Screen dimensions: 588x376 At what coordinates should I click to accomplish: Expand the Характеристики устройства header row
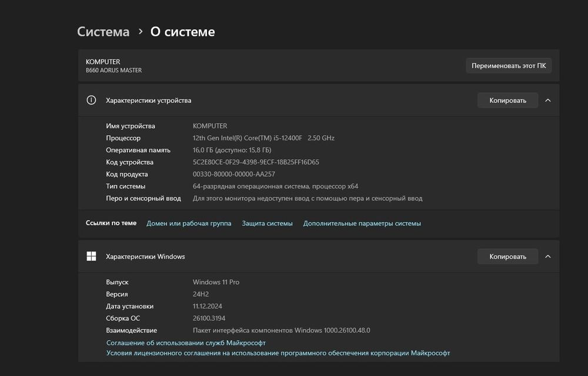tap(294, 100)
